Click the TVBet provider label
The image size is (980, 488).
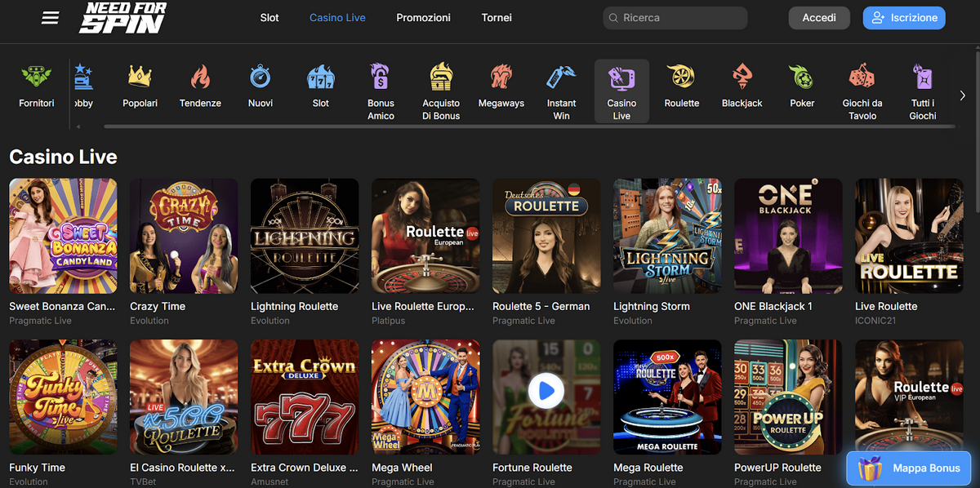point(141,481)
